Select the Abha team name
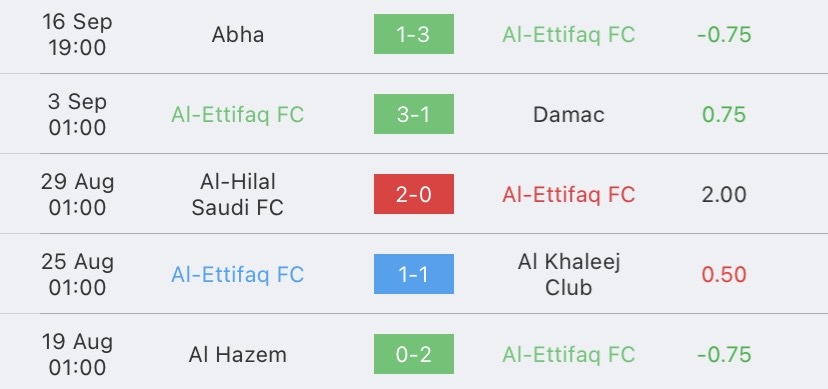The image size is (828, 389). point(238,35)
